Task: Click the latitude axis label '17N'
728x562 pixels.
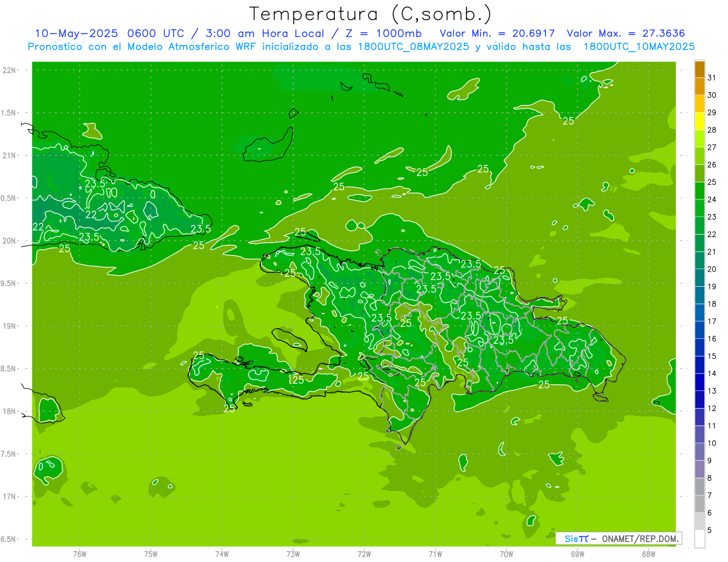Action: 10,497
